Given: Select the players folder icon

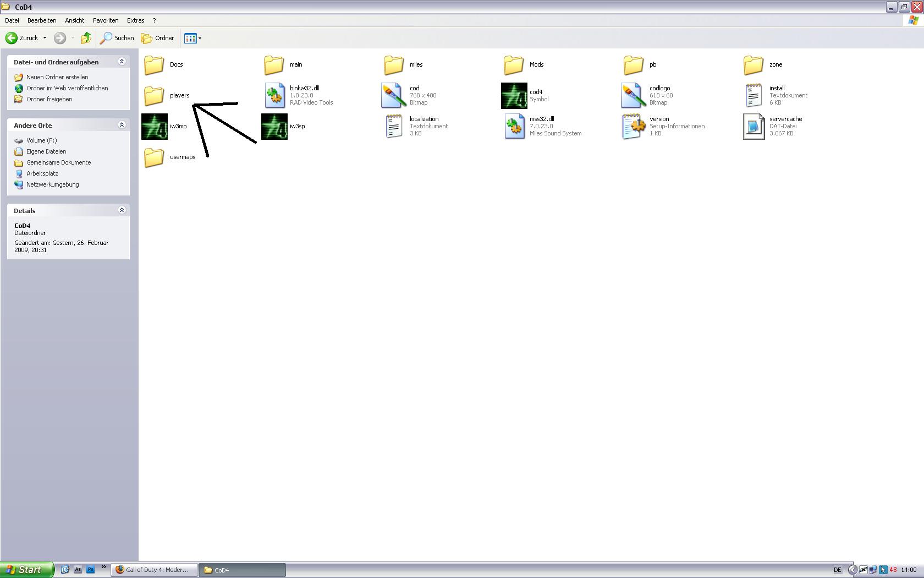Looking at the screenshot, I should pyautogui.click(x=154, y=96).
